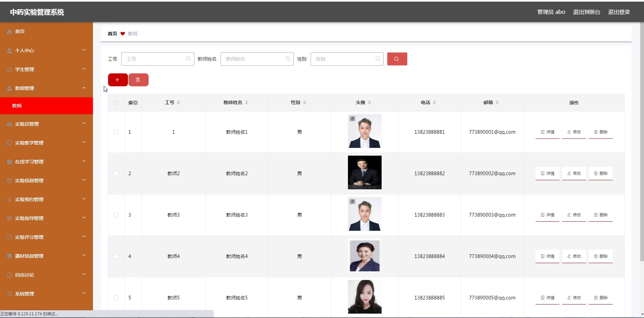The image size is (644, 318).
Task: Check the checkbox for row index 5
Action: pos(116,298)
